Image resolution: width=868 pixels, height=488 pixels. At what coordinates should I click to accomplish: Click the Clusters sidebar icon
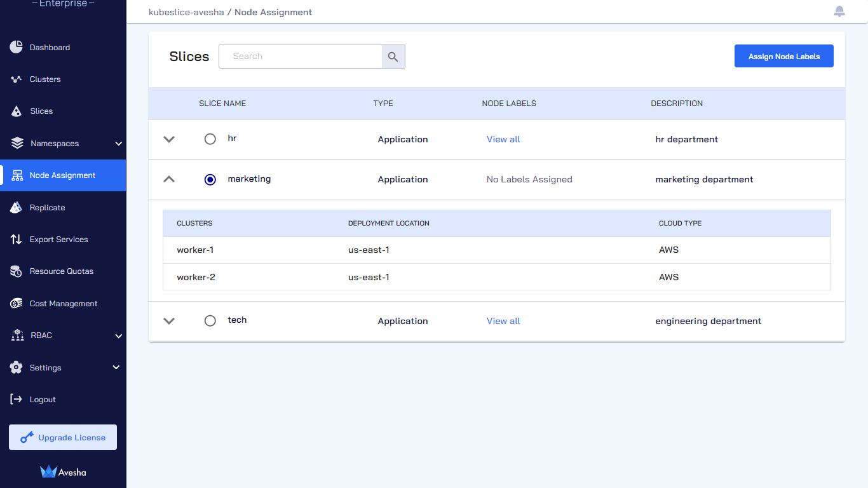point(17,79)
